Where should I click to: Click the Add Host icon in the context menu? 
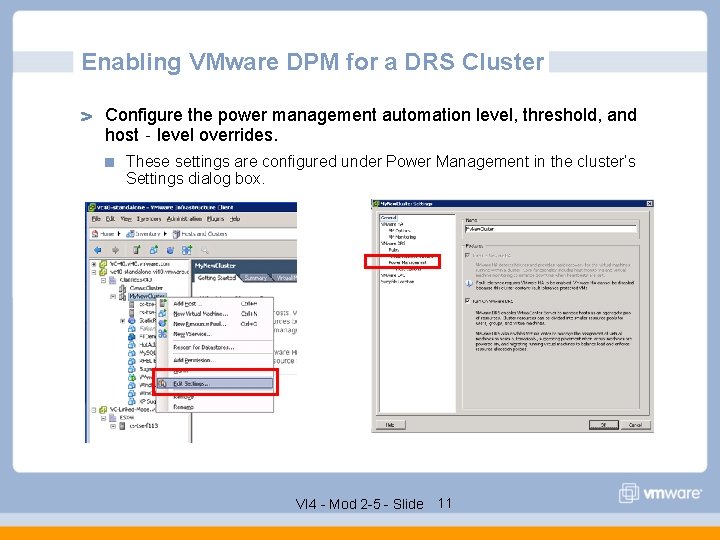tap(163, 304)
